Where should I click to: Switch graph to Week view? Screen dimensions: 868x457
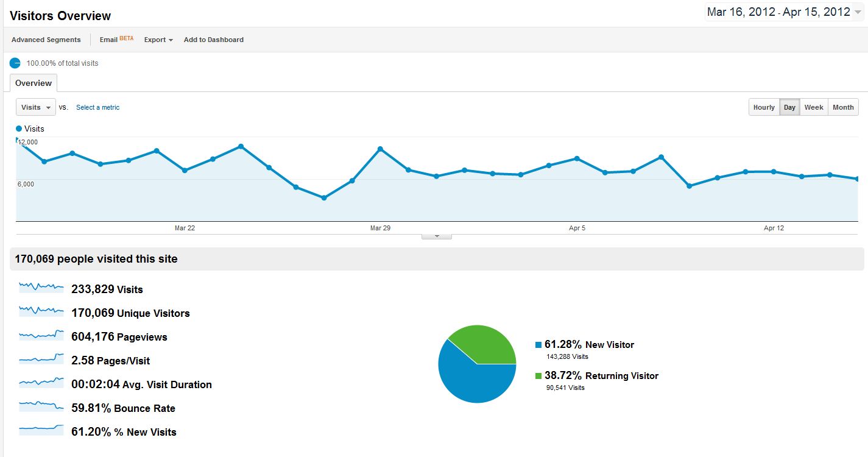[814, 107]
